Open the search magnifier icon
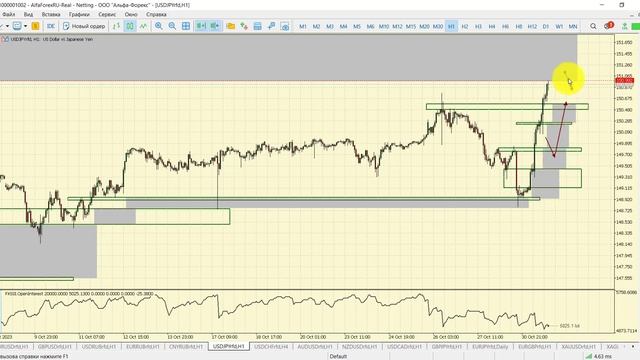Viewport: 640px width, 360px height. [593, 26]
